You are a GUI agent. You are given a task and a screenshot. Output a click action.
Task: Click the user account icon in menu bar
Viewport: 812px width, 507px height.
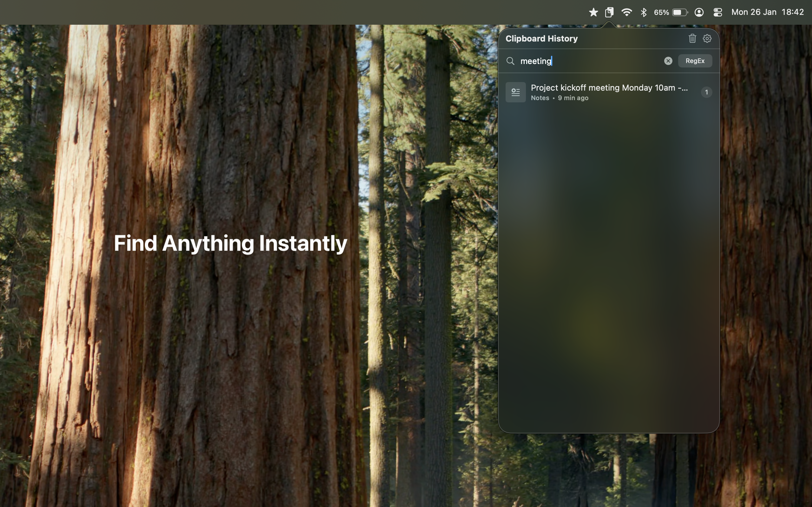[698, 12]
